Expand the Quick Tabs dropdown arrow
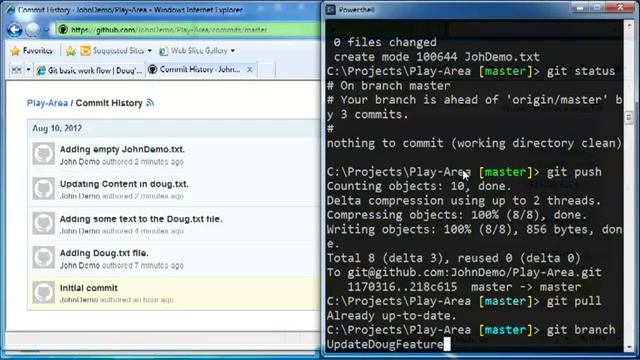Image resolution: width=640 pixels, height=360 pixels. point(28,70)
